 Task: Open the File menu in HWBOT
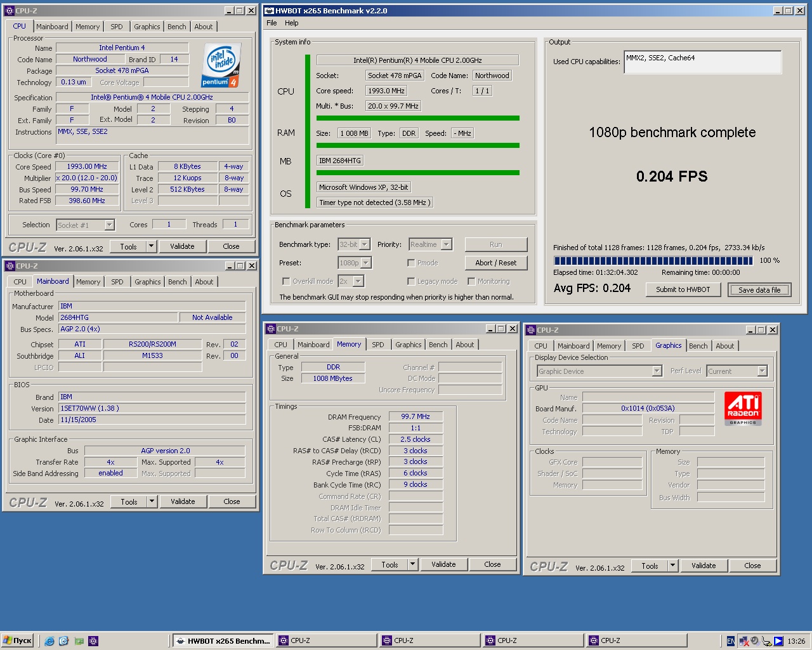[272, 23]
